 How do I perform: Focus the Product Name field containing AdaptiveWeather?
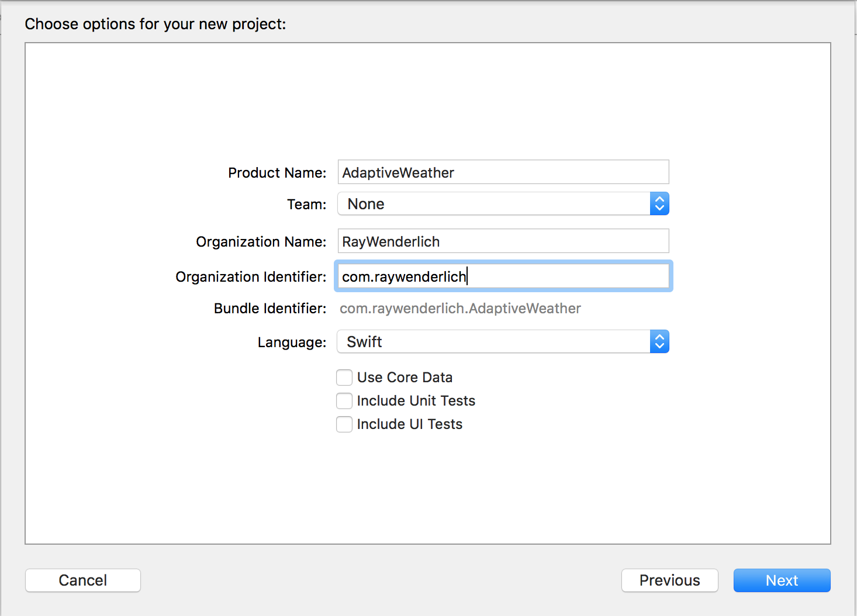pos(503,172)
